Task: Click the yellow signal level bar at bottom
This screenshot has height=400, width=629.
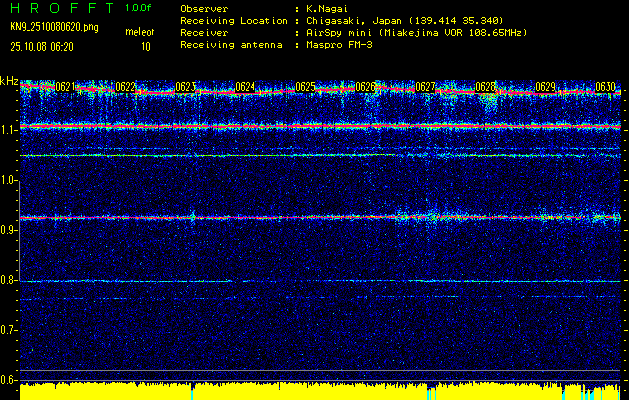Action: (x=300, y=391)
